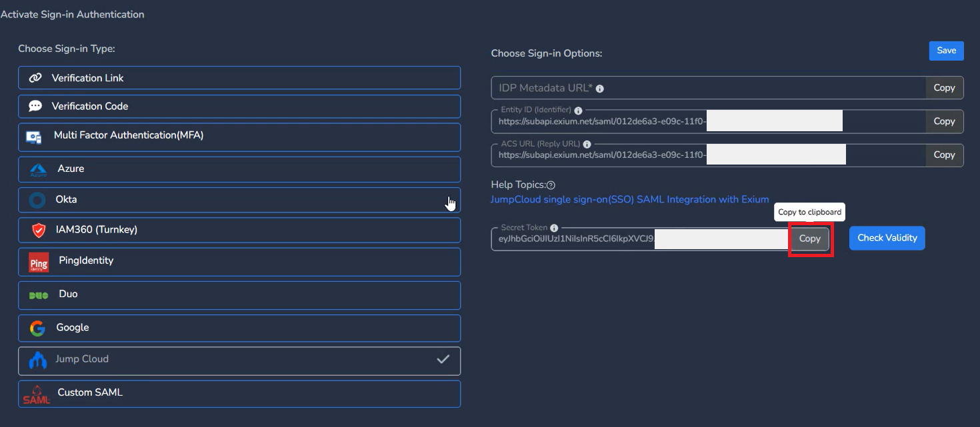
Task: Click the Duo green logo
Action: (39, 295)
